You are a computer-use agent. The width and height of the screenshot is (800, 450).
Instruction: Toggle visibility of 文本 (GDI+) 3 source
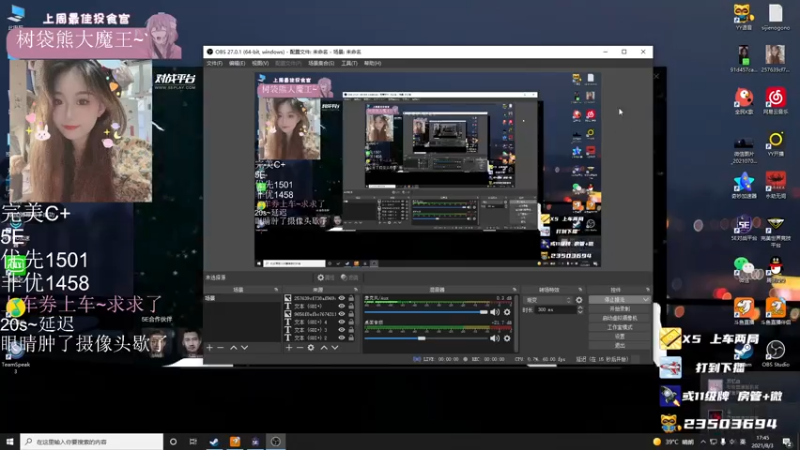tap(341, 330)
